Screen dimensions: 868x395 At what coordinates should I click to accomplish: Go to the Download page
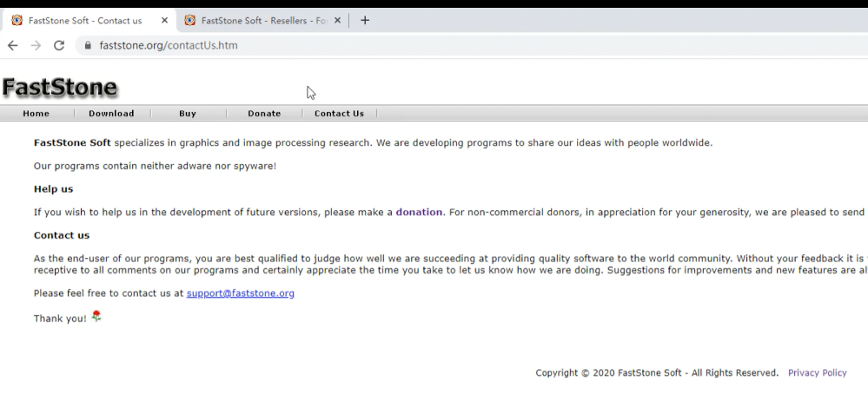pos(111,114)
